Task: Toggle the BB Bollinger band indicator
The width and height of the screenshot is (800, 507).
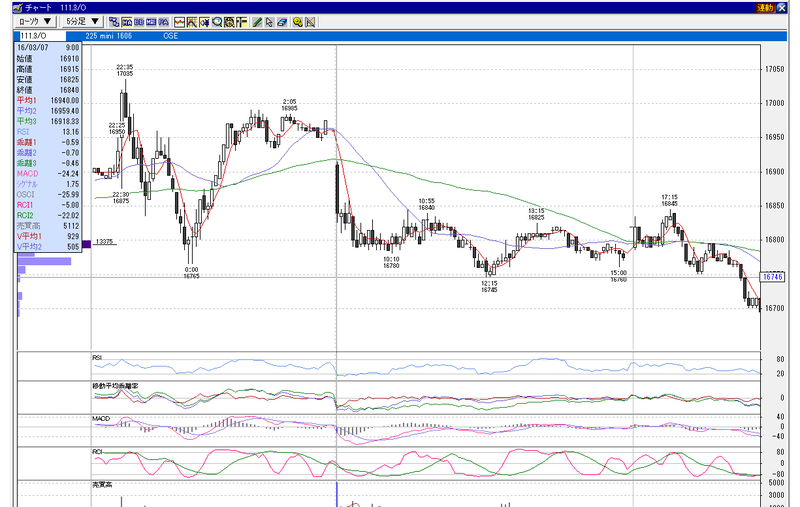Action: point(139,22)
